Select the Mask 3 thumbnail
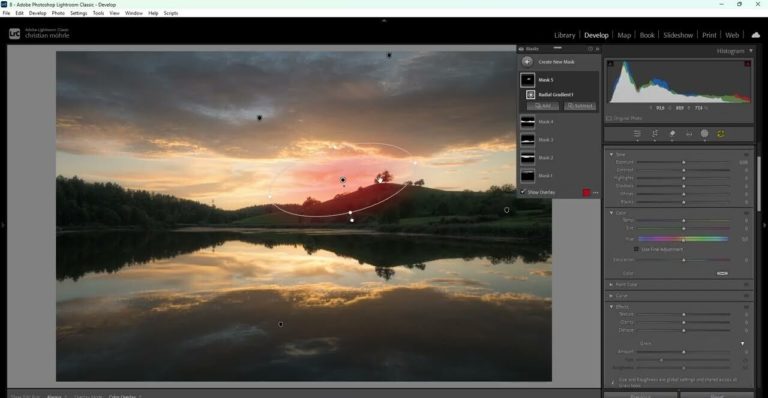The height and width of the screenshot is (398, 768). pos(528,140)
